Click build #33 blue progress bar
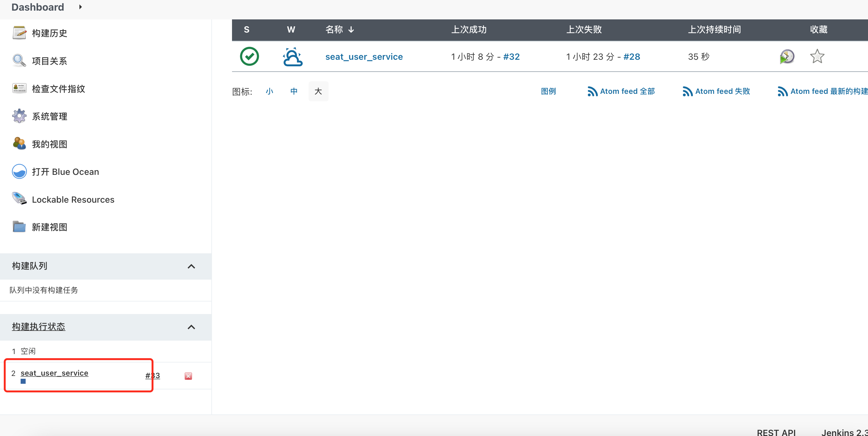The height and width of the screenshot is (436, 868). 23,381
